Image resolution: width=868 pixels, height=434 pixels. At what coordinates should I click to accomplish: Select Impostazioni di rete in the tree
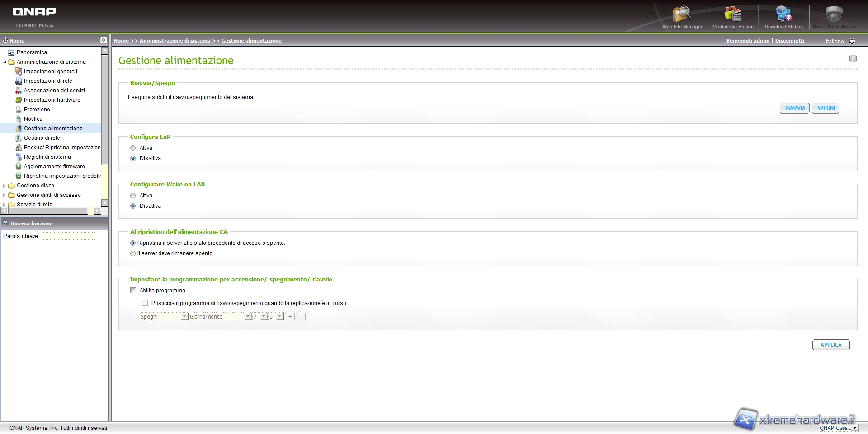click(48, 81)
